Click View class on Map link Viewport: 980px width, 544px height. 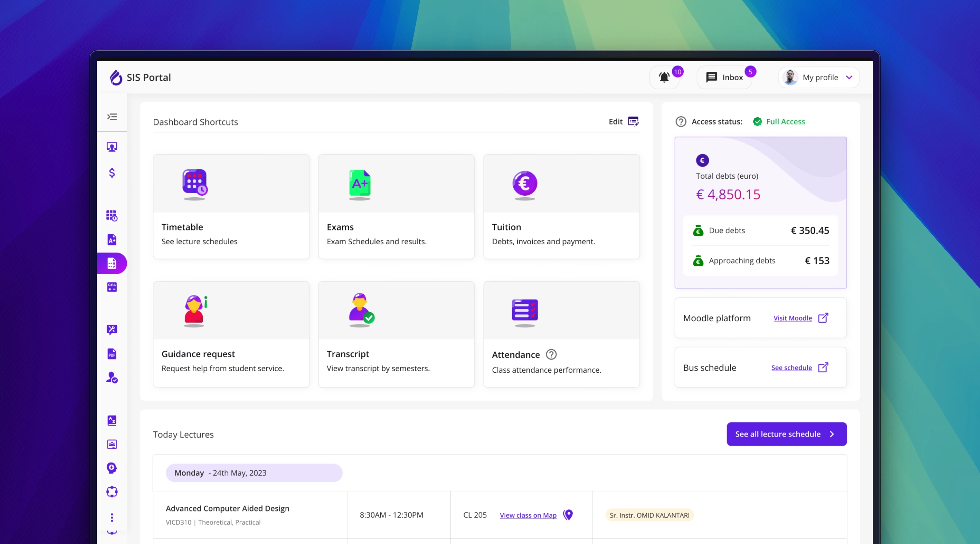528,515
